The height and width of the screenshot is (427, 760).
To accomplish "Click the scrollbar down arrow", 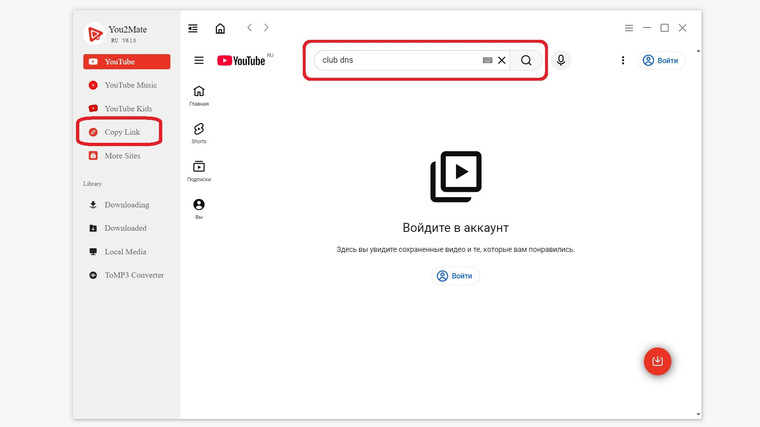I will coord(698,414).
